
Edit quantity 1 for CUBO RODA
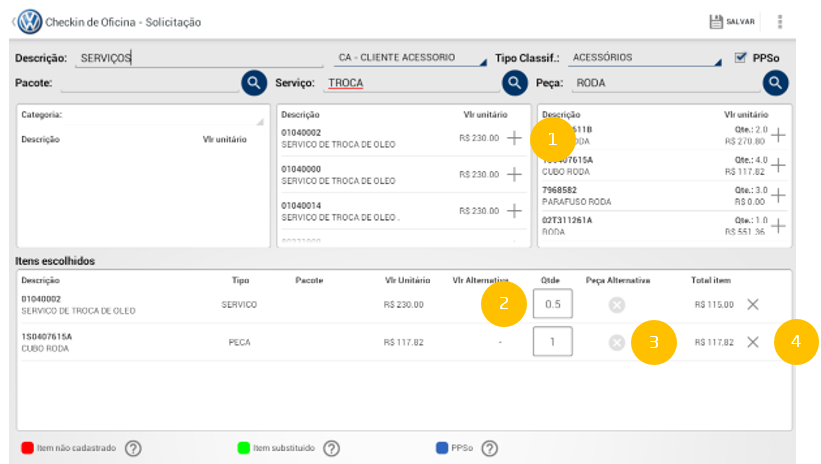[x=552, y=341]
